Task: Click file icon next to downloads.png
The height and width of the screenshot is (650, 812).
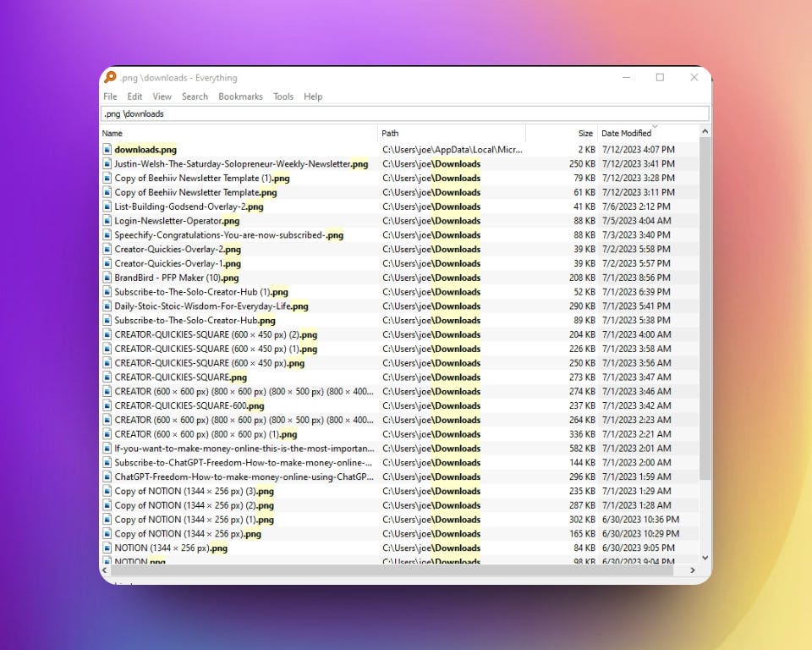Action: (107, 150)
